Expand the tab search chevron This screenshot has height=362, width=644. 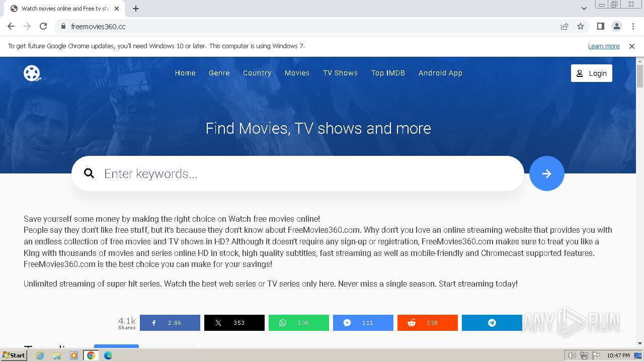coord(584,9)
